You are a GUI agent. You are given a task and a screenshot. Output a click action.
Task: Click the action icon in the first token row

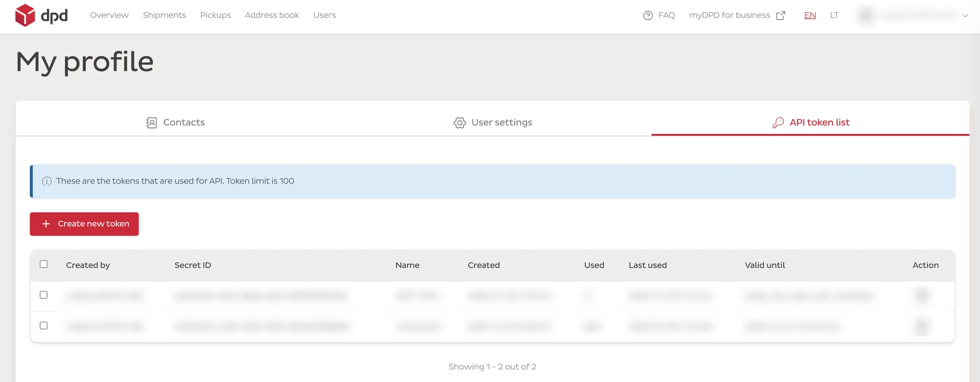pos(922,295)
